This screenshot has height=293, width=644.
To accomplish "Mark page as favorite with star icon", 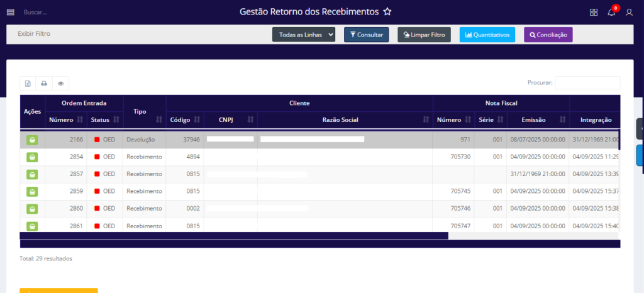I will click(x=387, y=12).
